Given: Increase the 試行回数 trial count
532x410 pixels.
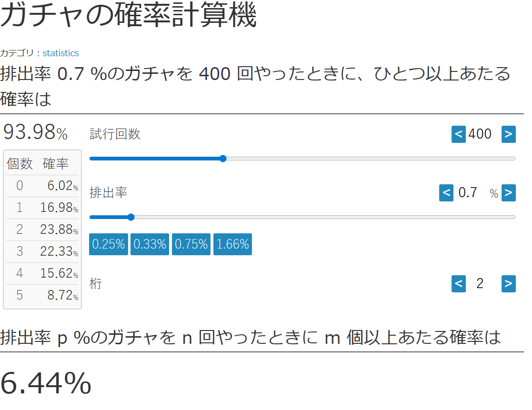Looking at the screenshot, I should click(x=508, y=134).
